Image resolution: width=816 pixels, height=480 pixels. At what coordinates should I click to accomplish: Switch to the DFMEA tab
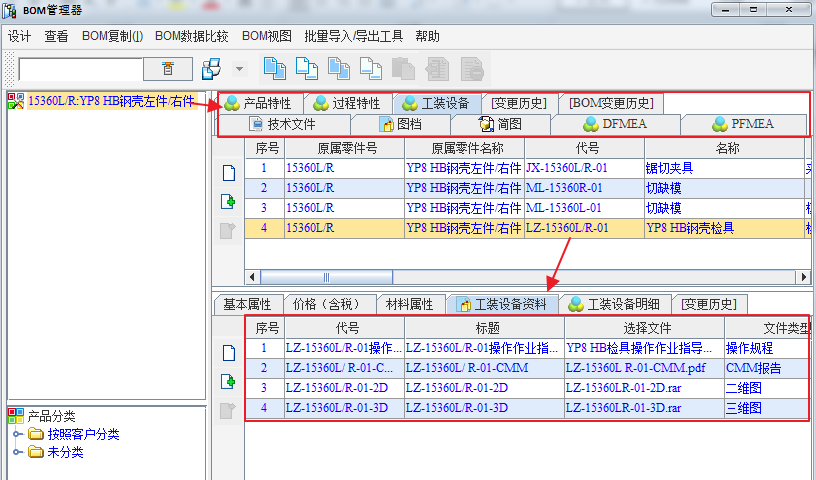616,125
